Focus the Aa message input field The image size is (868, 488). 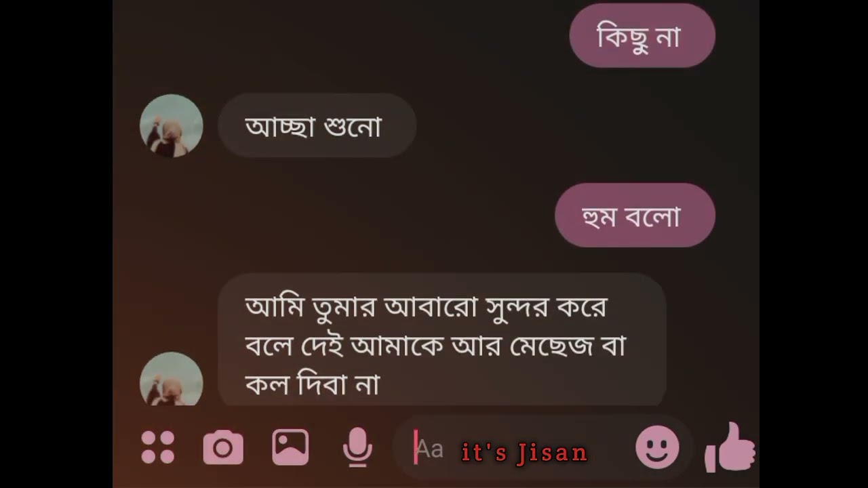(x=515, y=449)
